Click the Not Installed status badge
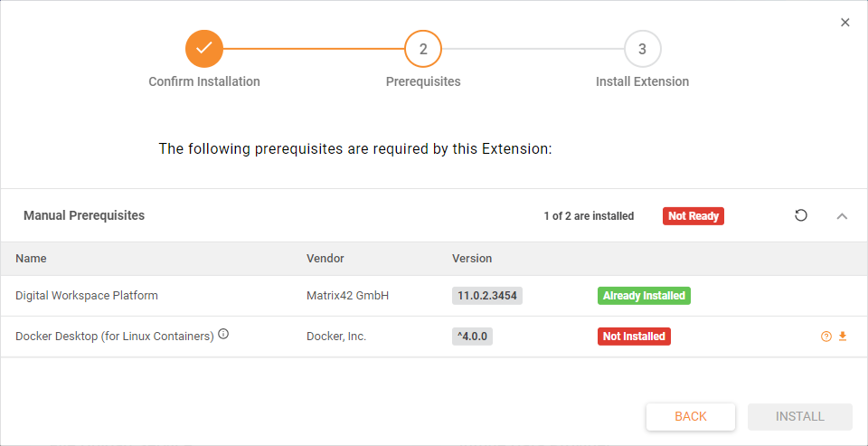This screenshot has width=868, height=446. 634,337
